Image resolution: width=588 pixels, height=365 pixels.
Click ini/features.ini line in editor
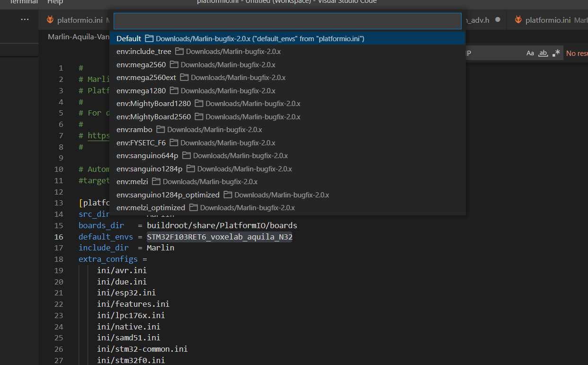click(133, 304)
